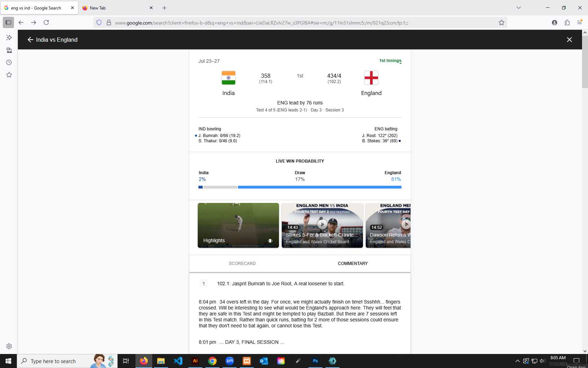
Task: Click the browser Back arrow
Action: point(21,22)
